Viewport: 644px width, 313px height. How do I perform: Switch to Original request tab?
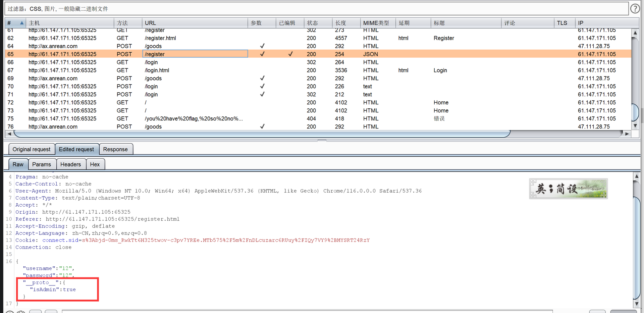pyautogui.click(x=32, y=149)
